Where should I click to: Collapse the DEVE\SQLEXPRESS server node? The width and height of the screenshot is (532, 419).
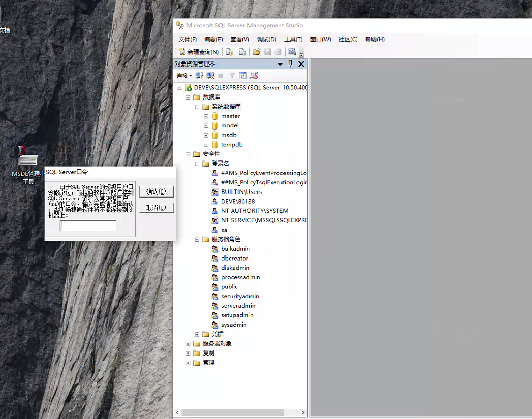(179, 88)
